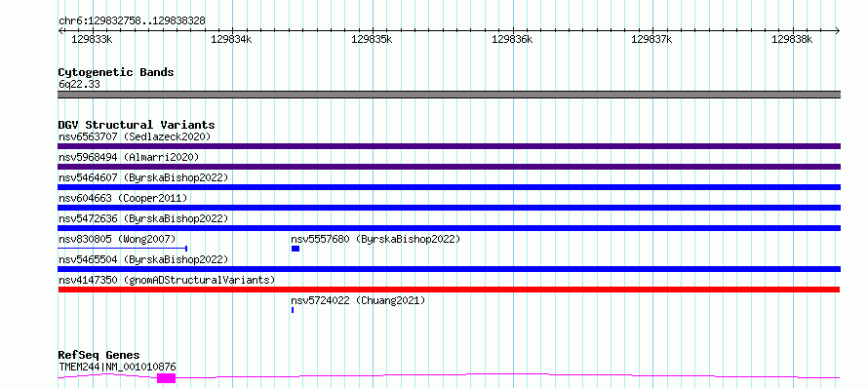Click the magenta TMEM244 exon block
The image size is (868, 388).
click(166, 378)
